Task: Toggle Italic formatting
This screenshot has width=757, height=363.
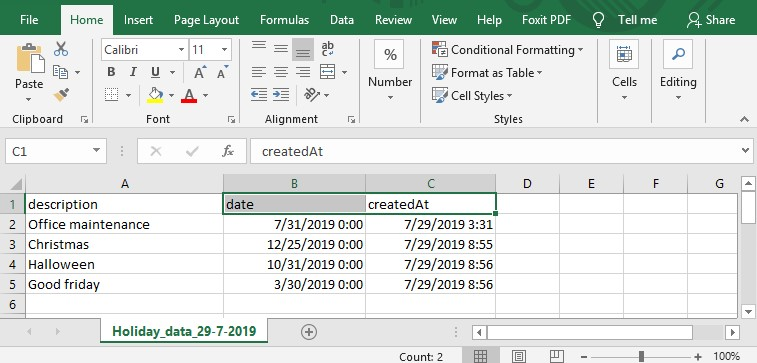Action: pos(133,72)
